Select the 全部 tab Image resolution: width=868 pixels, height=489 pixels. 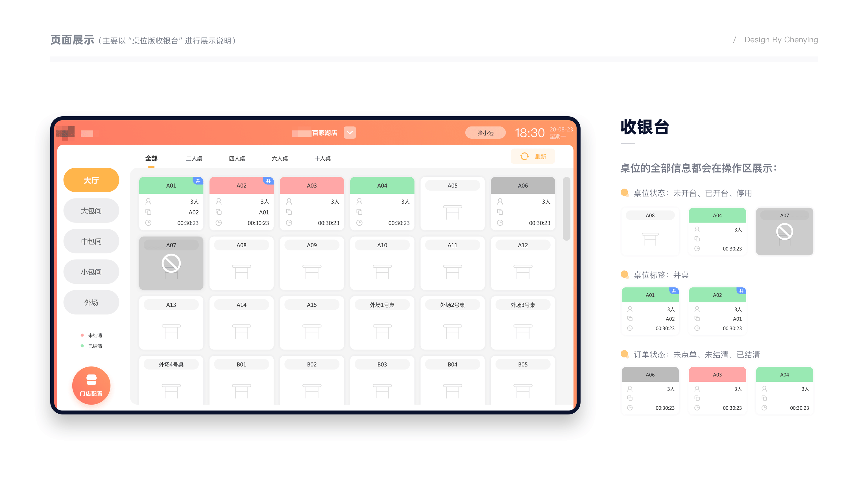[x=151, y=158]
